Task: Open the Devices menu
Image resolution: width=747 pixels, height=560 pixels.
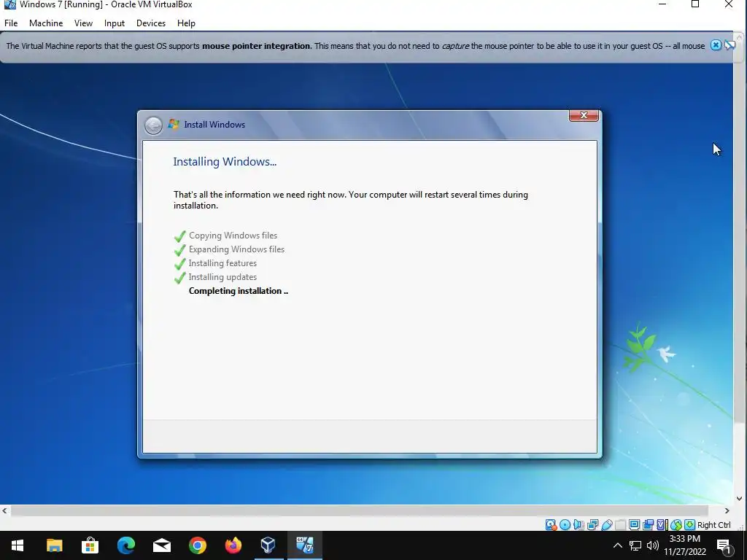Action: point(151,23)
